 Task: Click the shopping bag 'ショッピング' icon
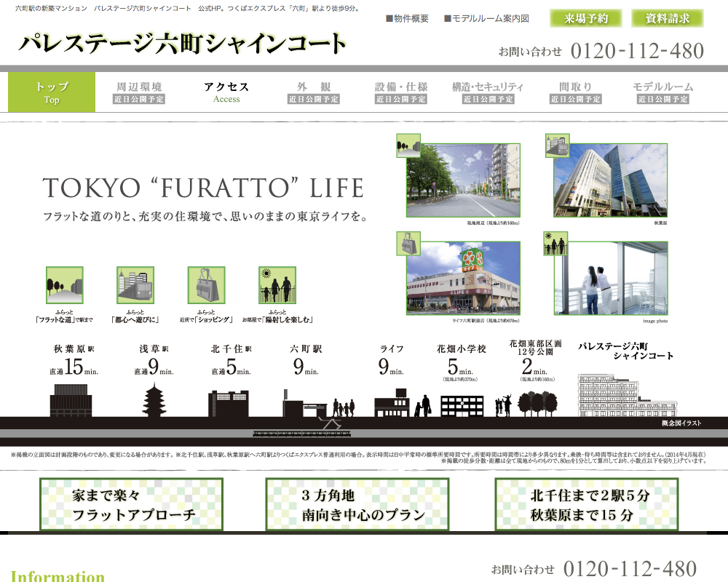(206, 285)
